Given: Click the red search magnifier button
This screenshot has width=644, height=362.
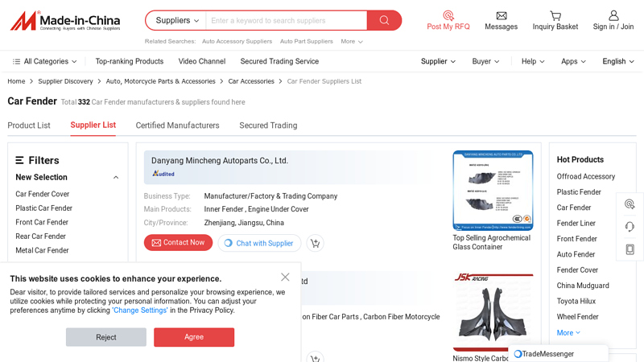Looking at the screenshot, I should click(384, 21).
